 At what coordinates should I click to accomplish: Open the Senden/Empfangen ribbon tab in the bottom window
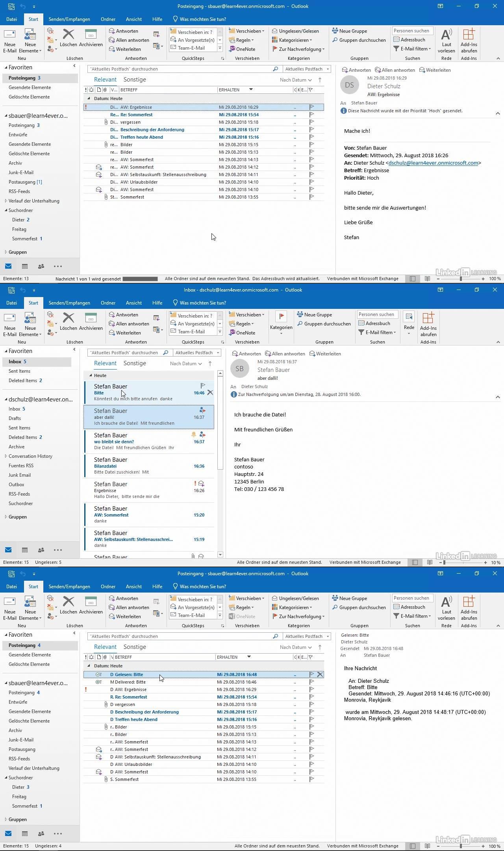[69, 587]
